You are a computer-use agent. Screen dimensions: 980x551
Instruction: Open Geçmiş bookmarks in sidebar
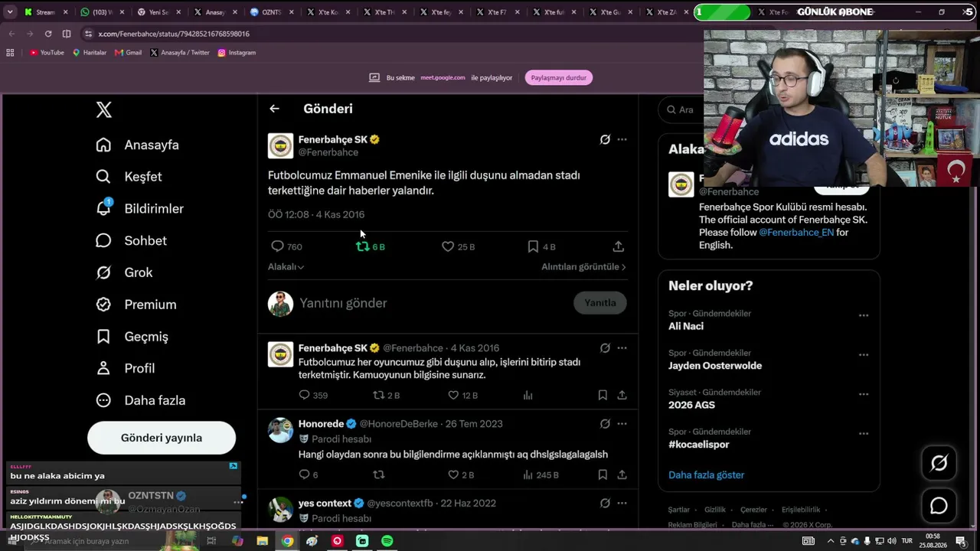pos(132,337)
